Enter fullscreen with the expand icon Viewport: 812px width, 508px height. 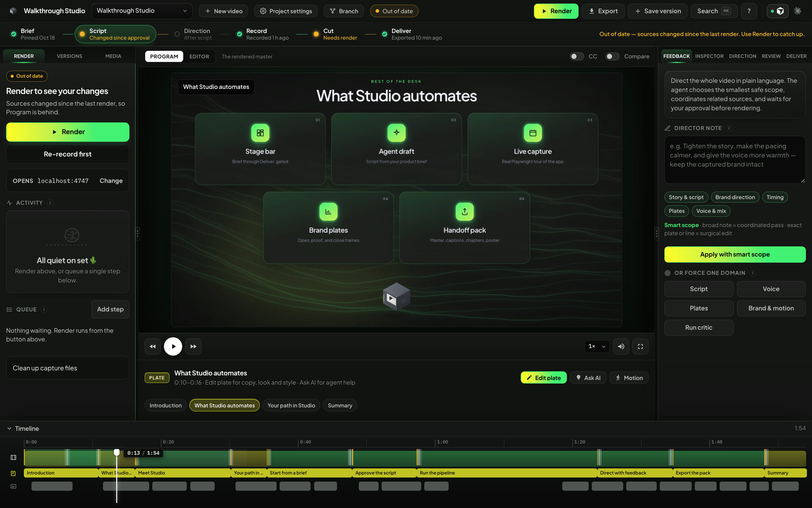[640, 346]
